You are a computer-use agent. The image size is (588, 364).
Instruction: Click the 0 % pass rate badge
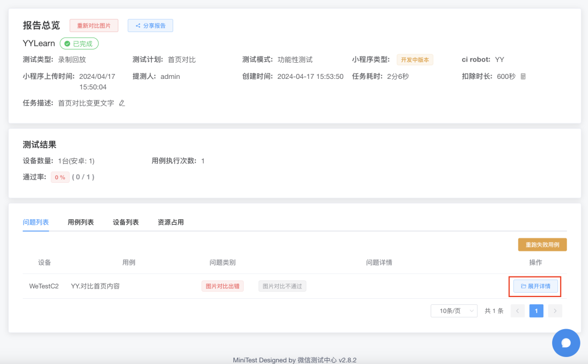click(60, 177)
